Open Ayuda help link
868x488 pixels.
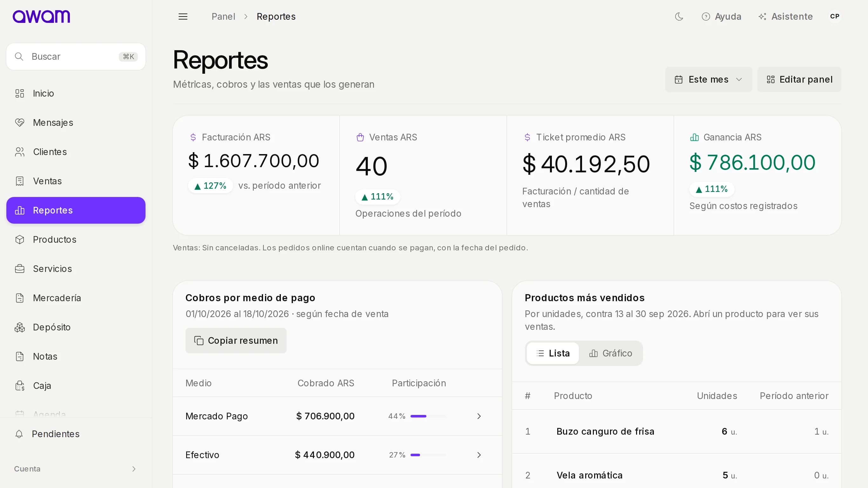721,17
